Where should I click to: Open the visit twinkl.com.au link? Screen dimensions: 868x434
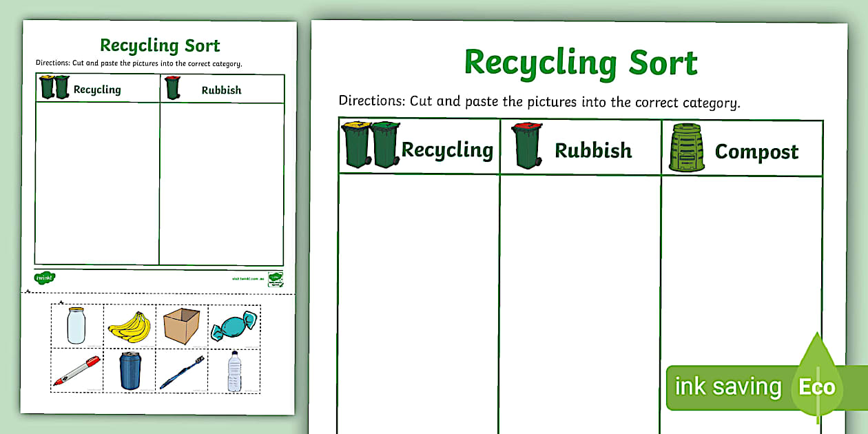pos(248,278)
